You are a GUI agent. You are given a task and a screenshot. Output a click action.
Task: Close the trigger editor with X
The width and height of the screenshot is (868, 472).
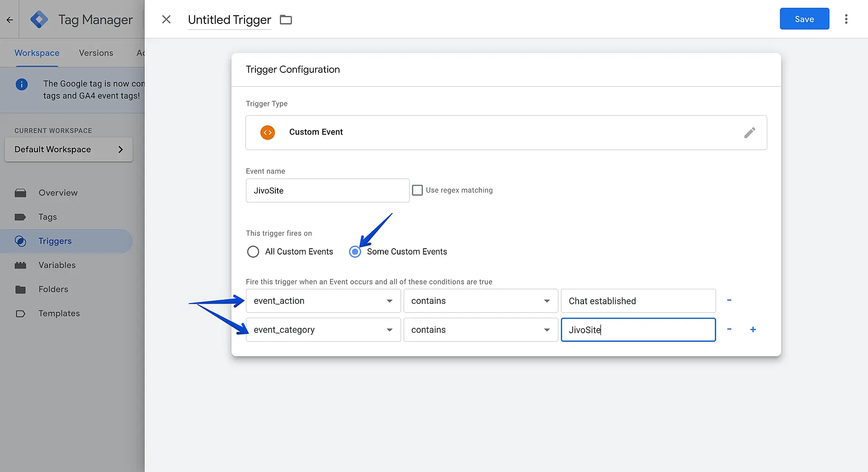pos(166,19)
